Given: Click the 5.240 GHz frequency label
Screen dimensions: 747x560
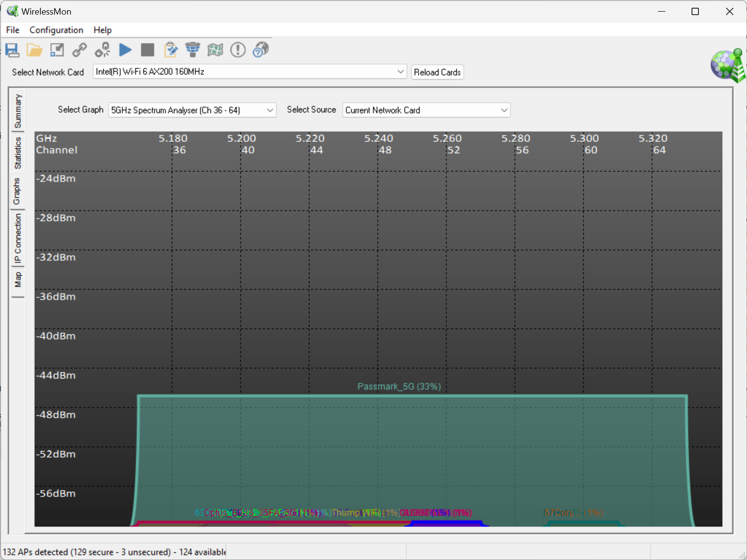Looking at the screenshot, I should click(379, 139).
